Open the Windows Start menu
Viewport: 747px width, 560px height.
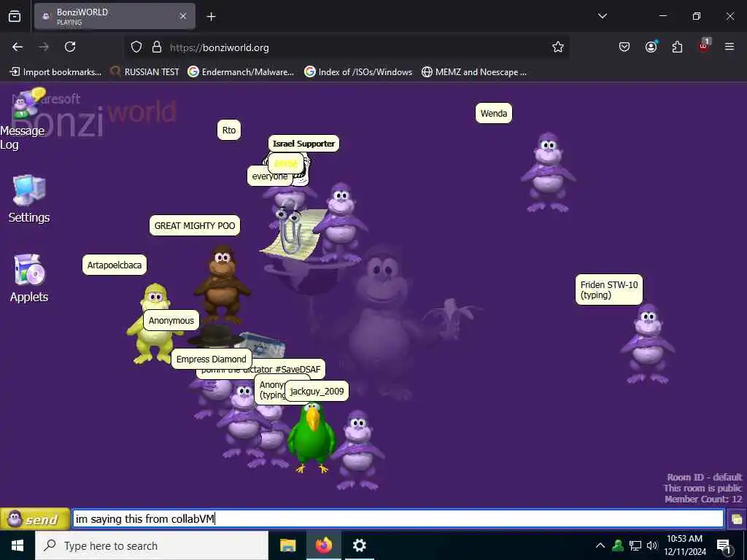18,545
